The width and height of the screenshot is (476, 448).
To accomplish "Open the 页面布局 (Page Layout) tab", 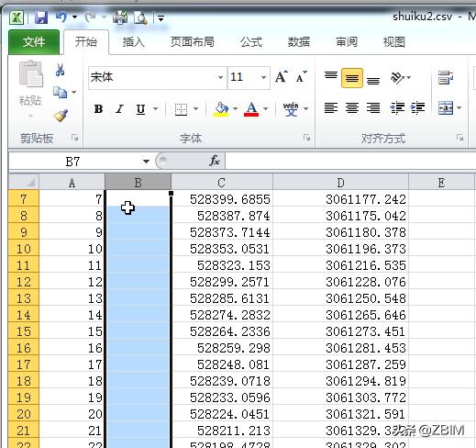I will pyautogui.click(x=193, y=42).
